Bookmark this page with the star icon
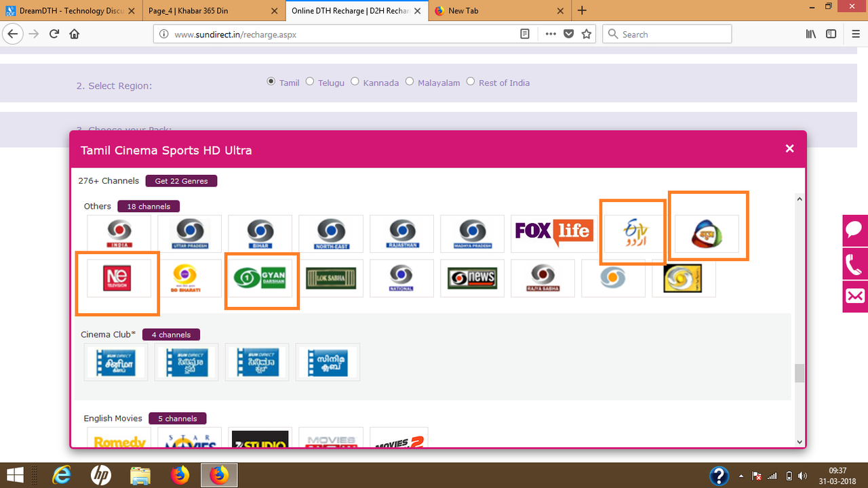This screenshot has height=488, width=868. pyautogui.click(x=587, y=34)
